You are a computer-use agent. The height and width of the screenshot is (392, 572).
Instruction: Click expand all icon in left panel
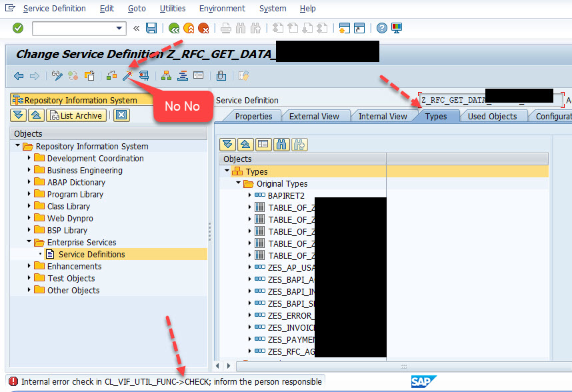18,115
